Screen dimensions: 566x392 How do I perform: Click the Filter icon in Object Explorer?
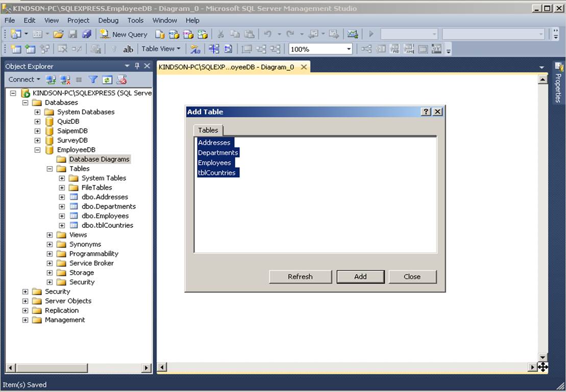(94, 80)
